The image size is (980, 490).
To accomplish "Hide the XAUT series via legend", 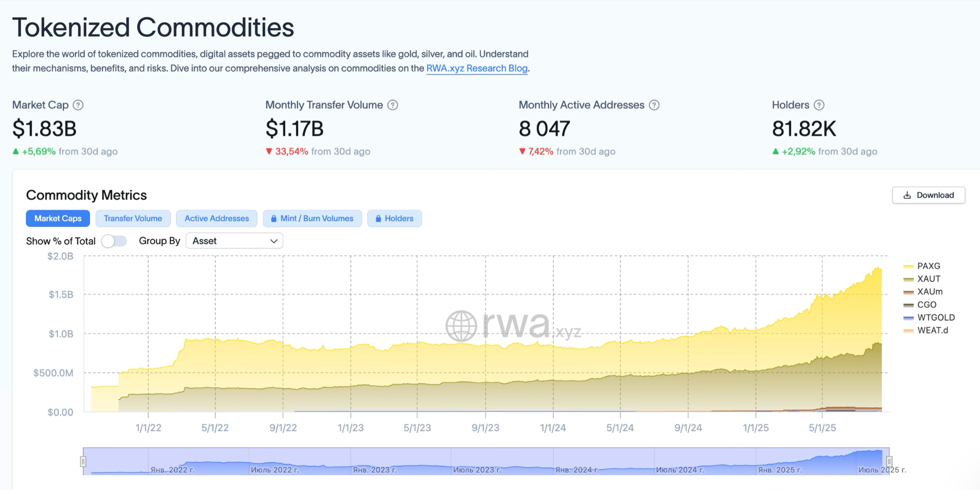I will pyautogui.click(x=929, y=279).
